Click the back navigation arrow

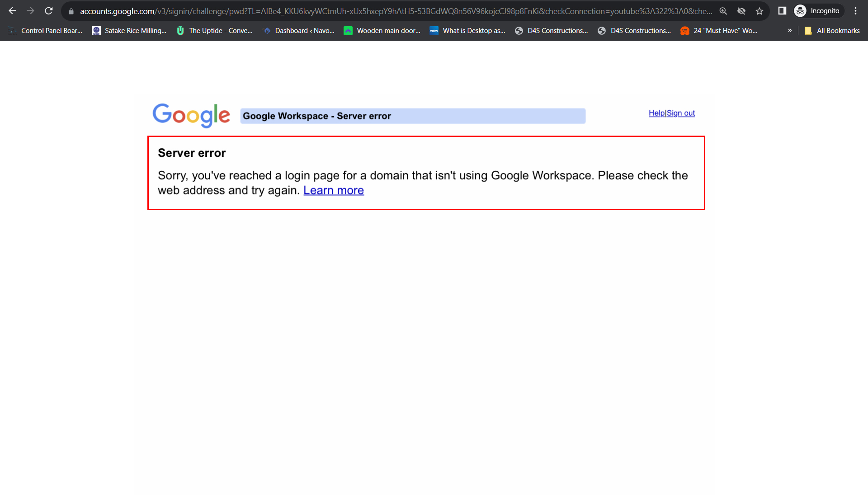pos(12,11)
